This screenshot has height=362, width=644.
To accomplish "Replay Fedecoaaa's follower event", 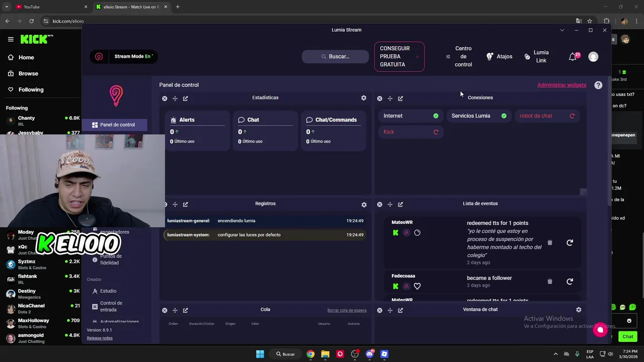I will click(570, 282).
